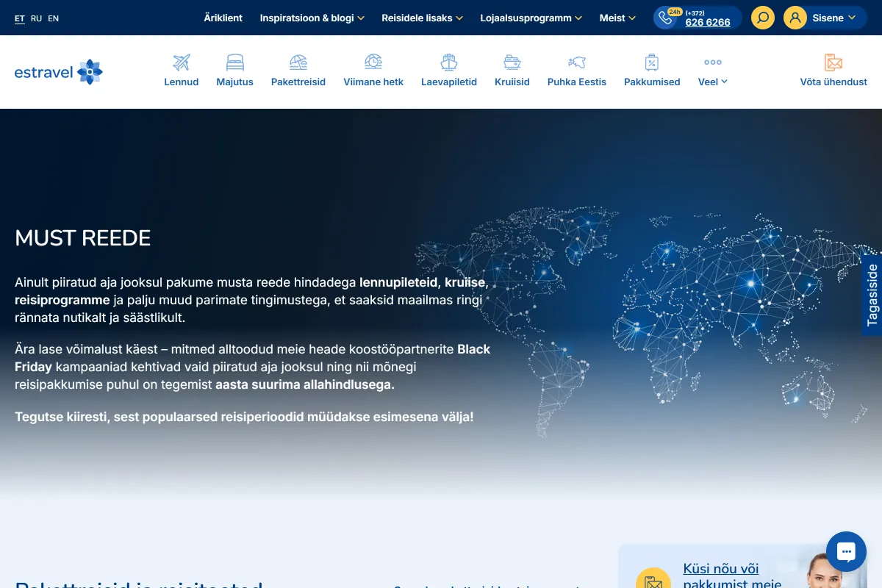This screenshot has height=588, width=882.
Task: Expand Lojaalsusprogramm menu
Action: (531, 18)
